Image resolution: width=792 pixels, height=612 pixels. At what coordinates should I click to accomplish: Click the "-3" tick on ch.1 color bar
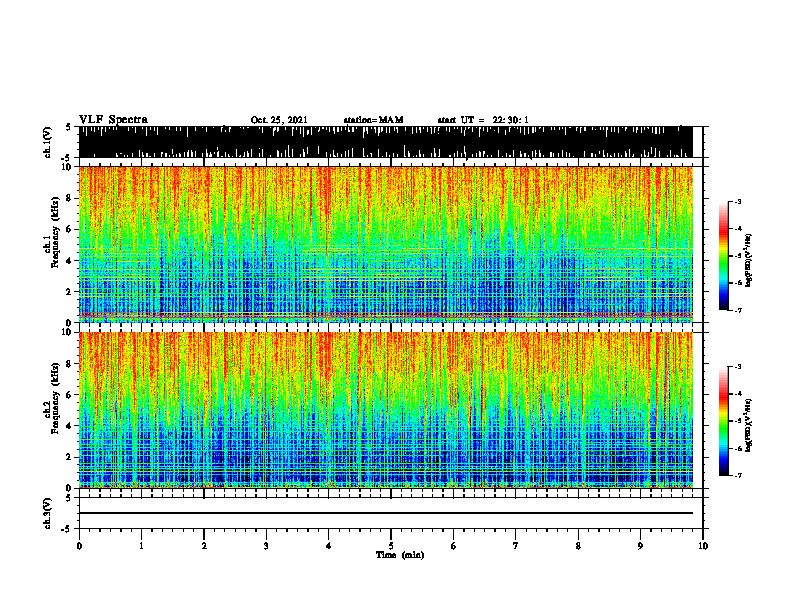737,201
